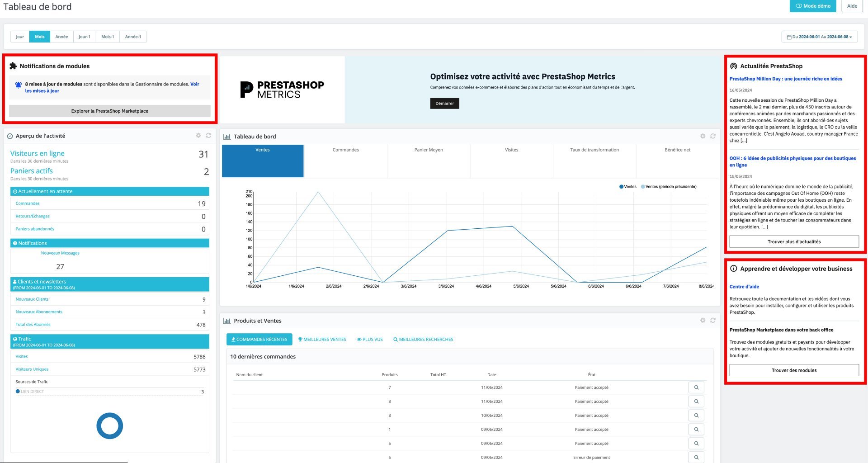The height and width of the screenshot is (463, 868).
Task: Switch chart to Taux de transformation tab
Action: click(594, 161)
